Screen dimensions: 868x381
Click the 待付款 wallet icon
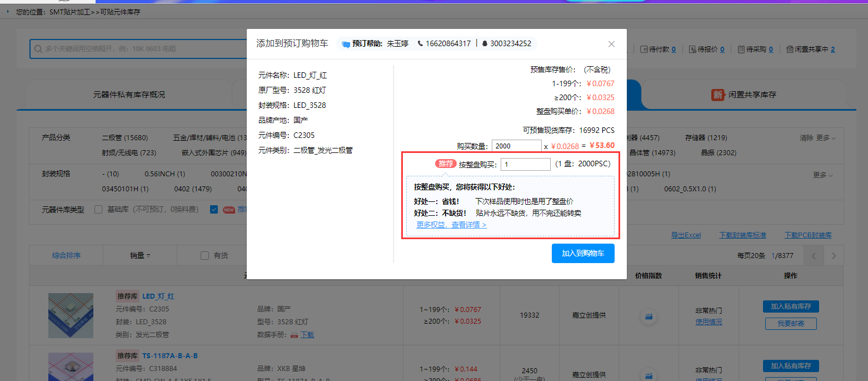click(644, 50)
